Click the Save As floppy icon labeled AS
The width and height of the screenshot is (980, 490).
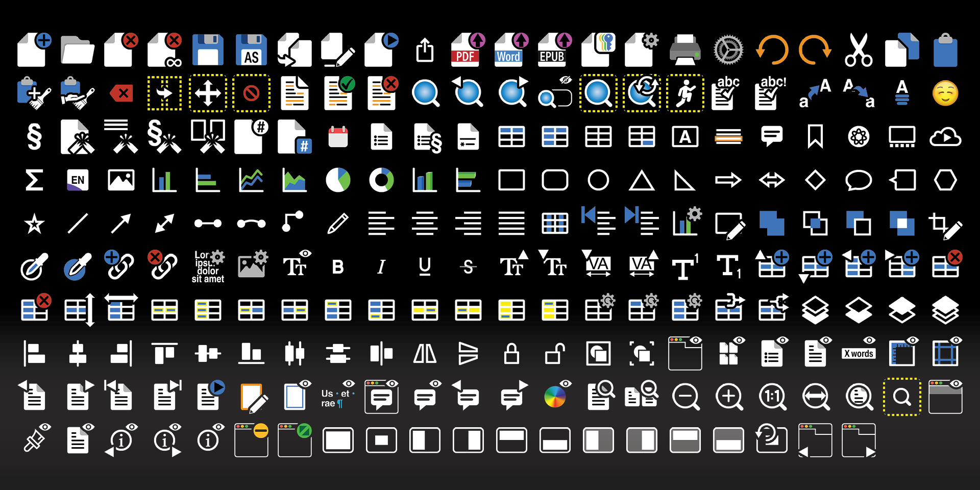251,50
